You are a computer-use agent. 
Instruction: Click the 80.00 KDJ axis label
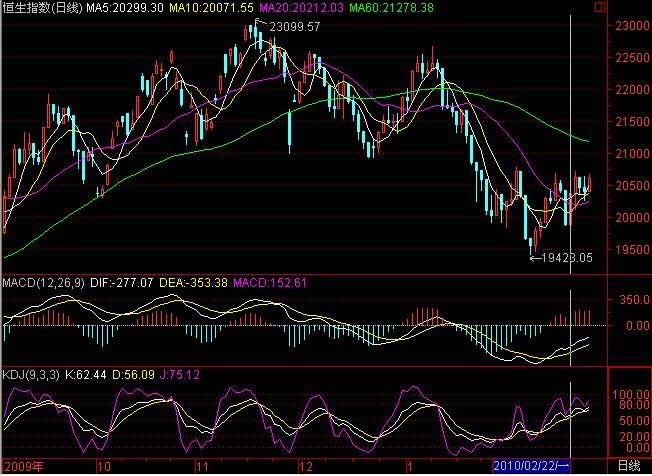[x=634, y=404]
